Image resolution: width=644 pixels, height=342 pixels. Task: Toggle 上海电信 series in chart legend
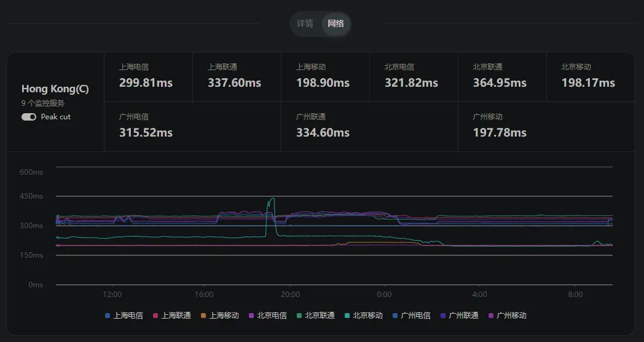[124, 316]
